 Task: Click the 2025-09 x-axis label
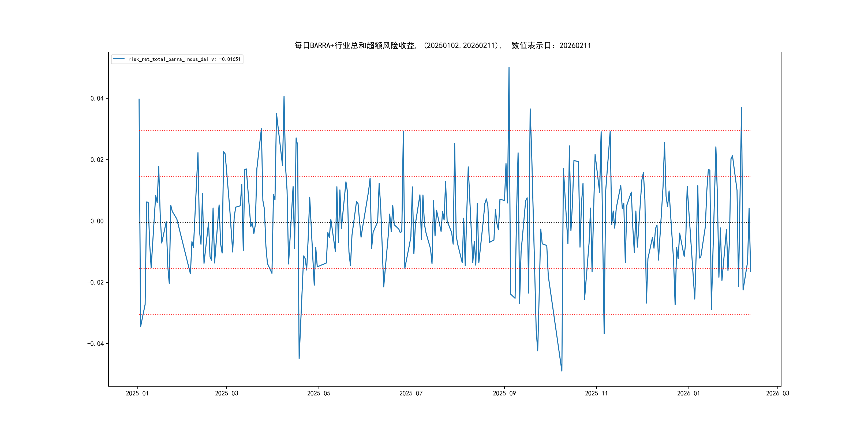click(x=504, y=393)
